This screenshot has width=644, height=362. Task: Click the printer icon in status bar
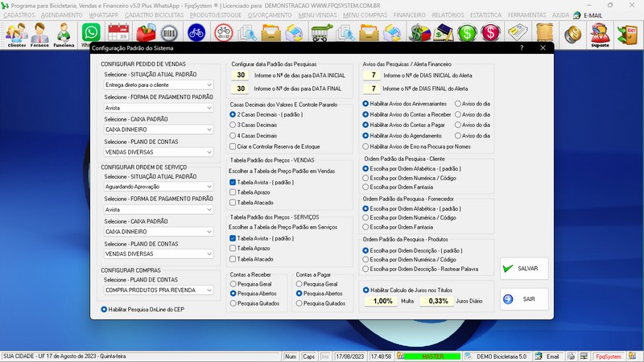click(x=571, y=356)
